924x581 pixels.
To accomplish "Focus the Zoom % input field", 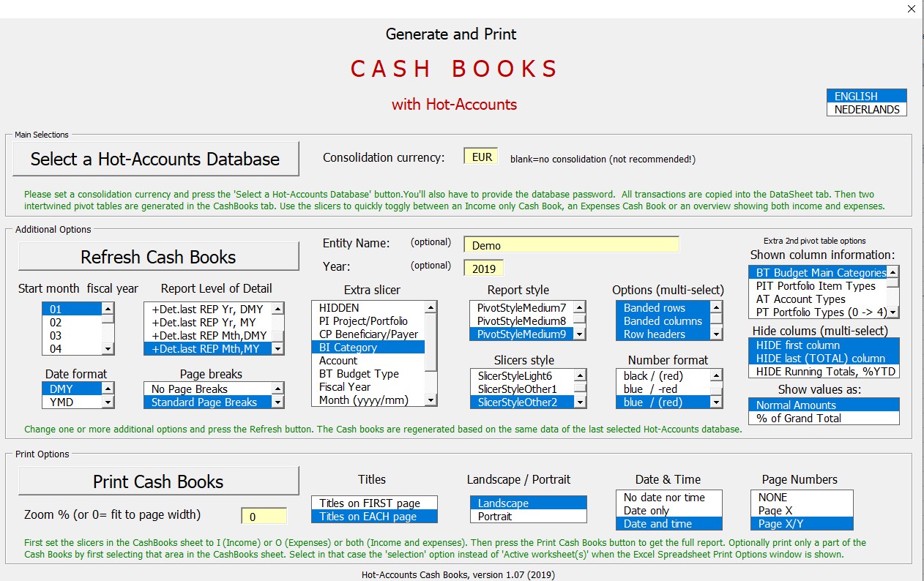I will (x=264, y=517).
